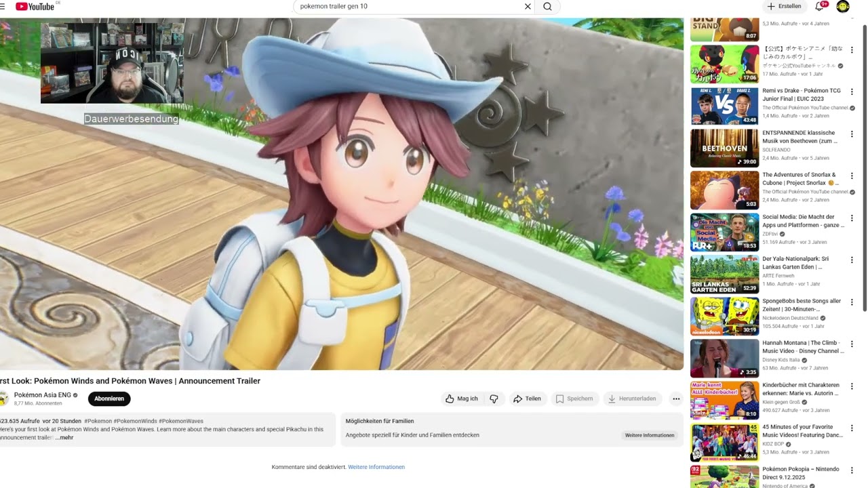868x488 pixels.
Task: Open Adventures of Snorlax & Cubone thumbnail
Action: coord(724,190)
